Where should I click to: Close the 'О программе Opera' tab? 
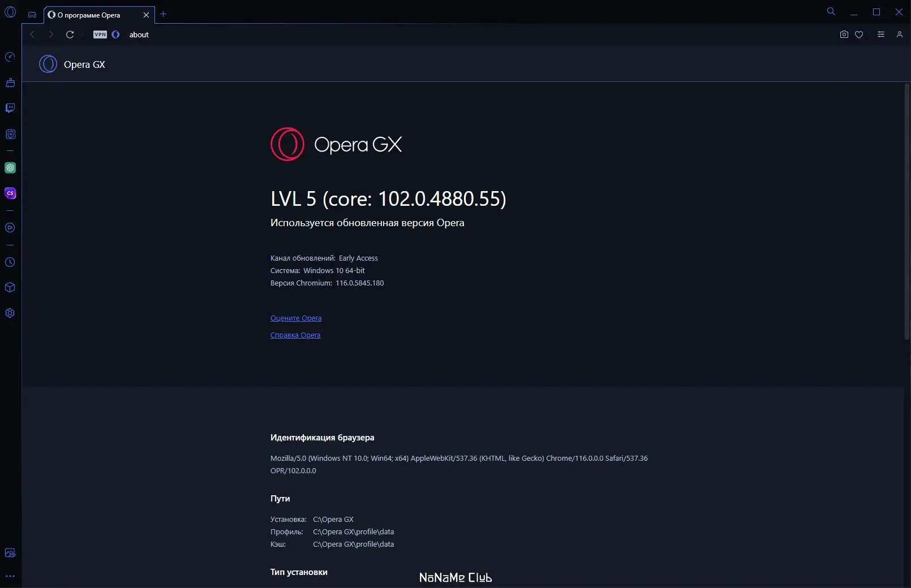pos(146,15)
